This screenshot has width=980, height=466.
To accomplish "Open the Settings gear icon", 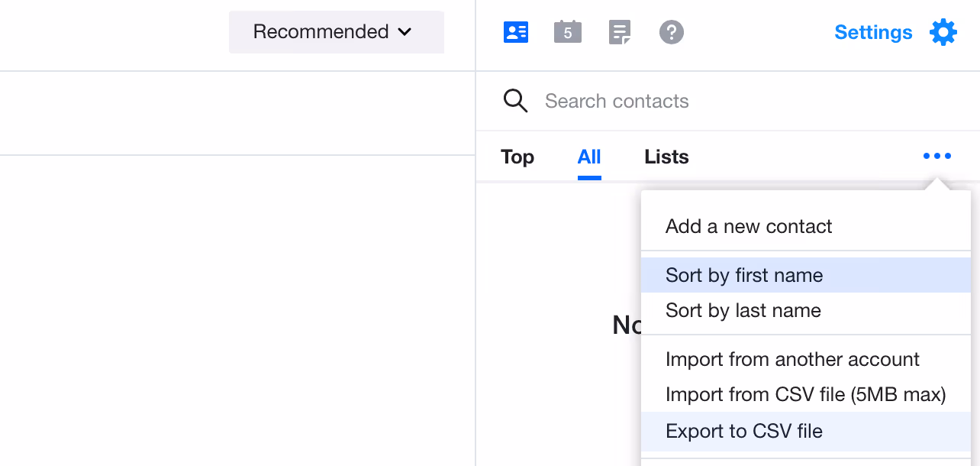I will pos(943,32).
